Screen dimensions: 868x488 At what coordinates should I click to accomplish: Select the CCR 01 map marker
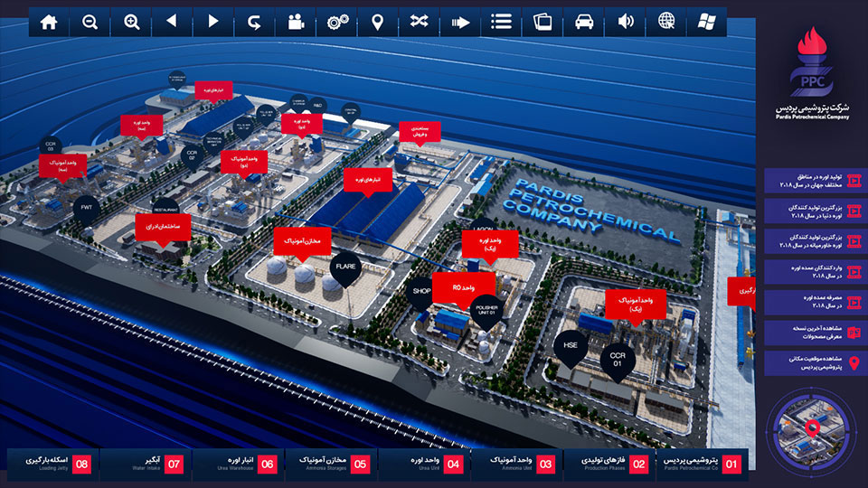click(618, 360)
